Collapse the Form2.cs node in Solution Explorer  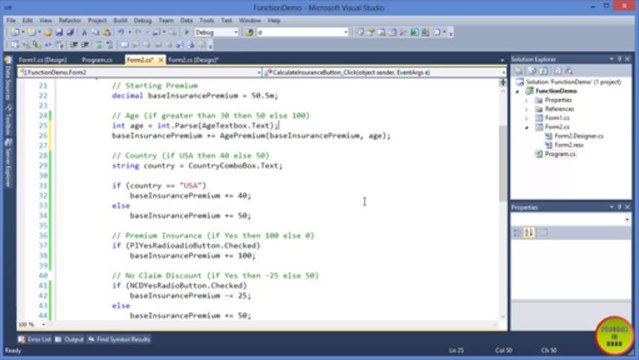point(527,127)
